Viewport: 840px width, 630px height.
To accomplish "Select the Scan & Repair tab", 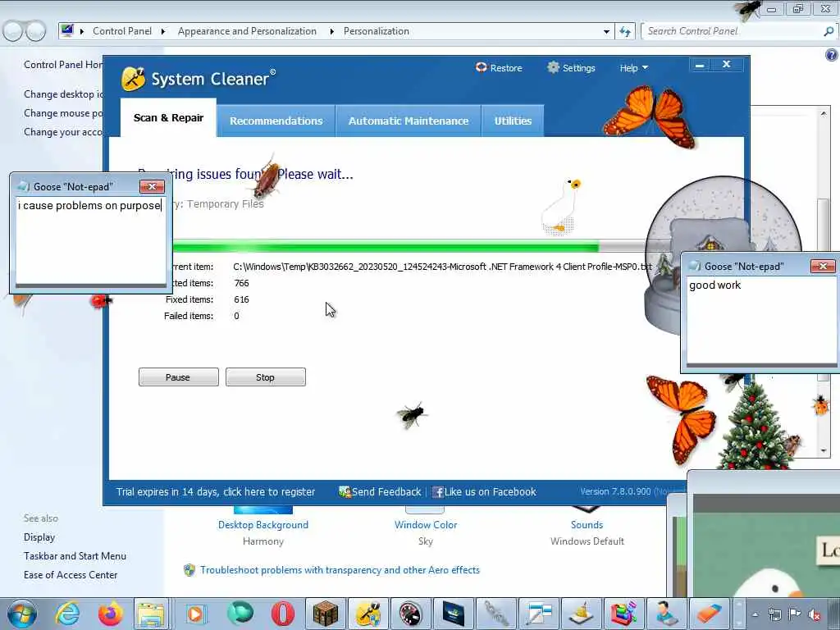I will click(168, 118).
